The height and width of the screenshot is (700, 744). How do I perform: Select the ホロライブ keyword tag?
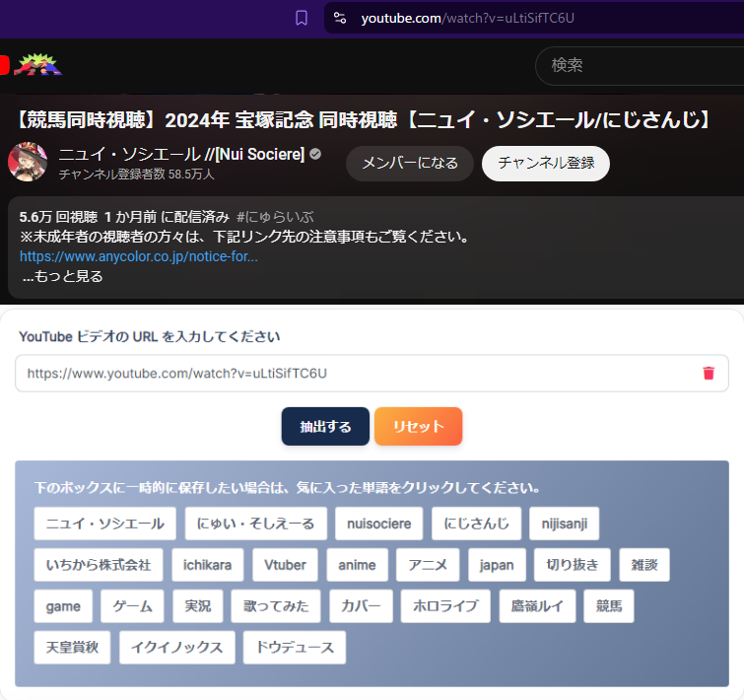point(445,606)
